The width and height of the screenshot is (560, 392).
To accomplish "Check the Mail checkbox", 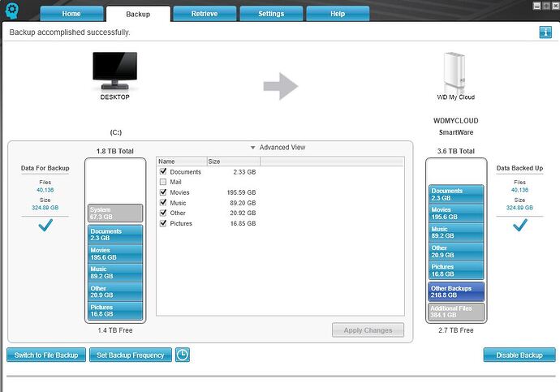I will (163, 182).
